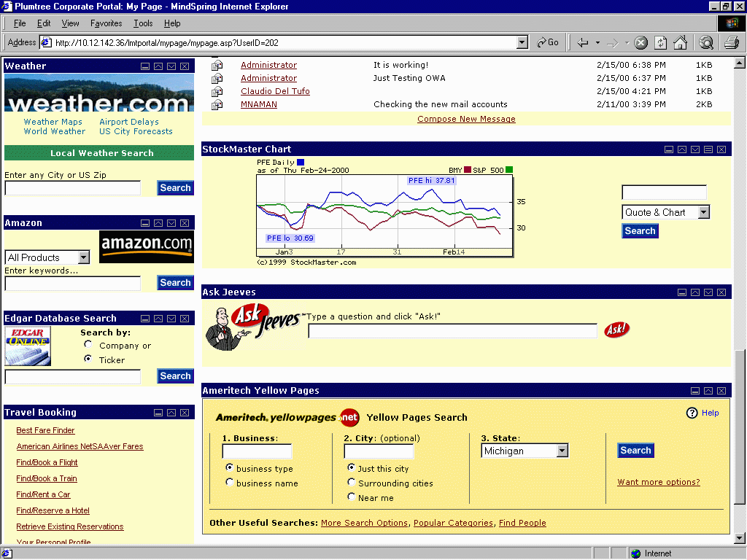The width and height of the screenshot is (747, 560).
Task: Select the Ticker radio button
Action: click(88, 359)
